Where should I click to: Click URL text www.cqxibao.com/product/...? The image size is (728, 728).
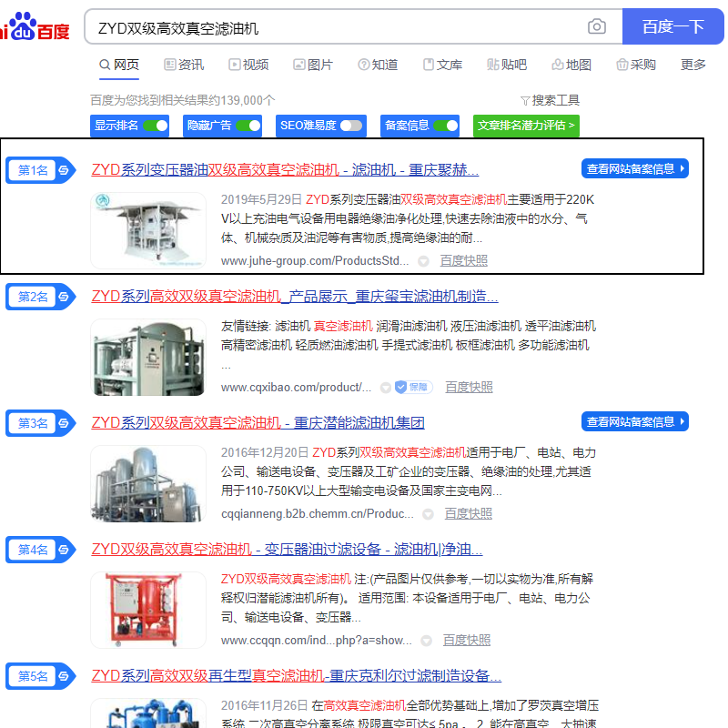click(297, 388)
